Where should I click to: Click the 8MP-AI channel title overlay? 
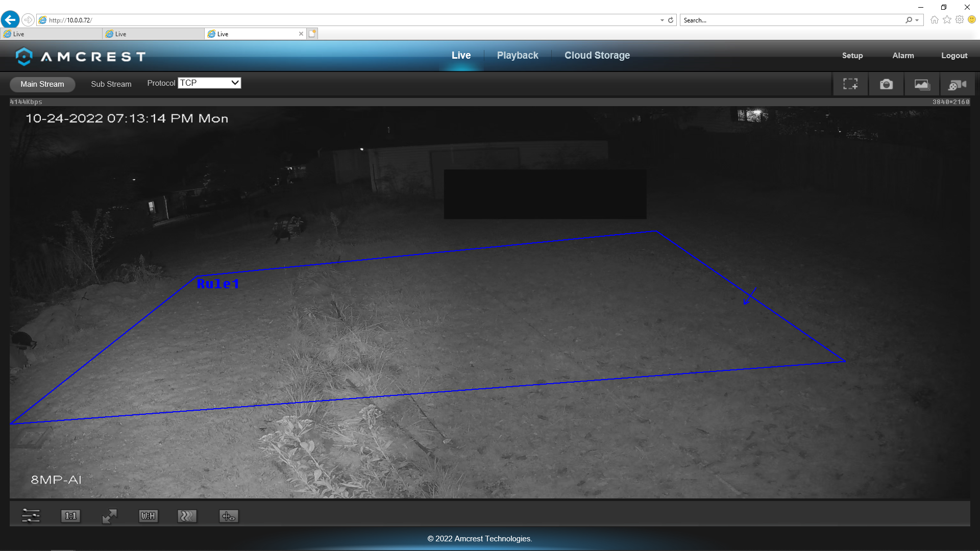click(x=56, y=480)
